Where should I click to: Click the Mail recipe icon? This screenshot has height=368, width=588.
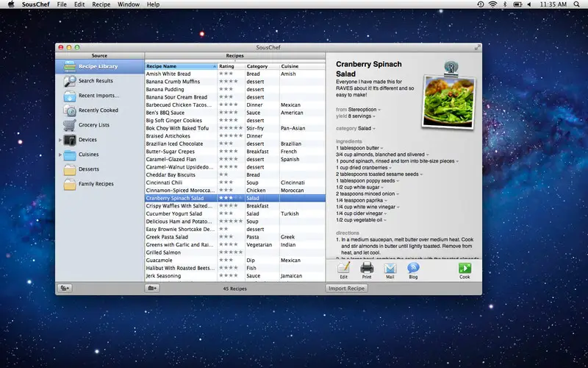[390, 268]
